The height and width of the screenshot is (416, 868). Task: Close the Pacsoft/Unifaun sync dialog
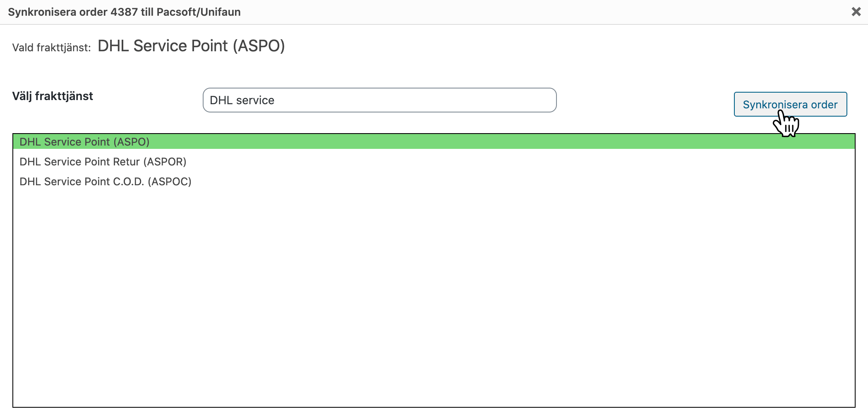coord(856,12)
